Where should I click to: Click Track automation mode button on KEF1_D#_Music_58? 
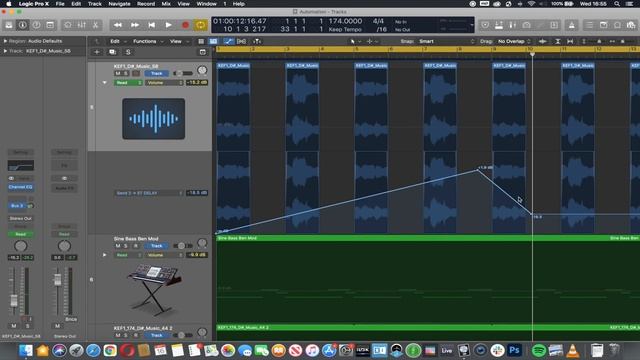click(157, 73)
